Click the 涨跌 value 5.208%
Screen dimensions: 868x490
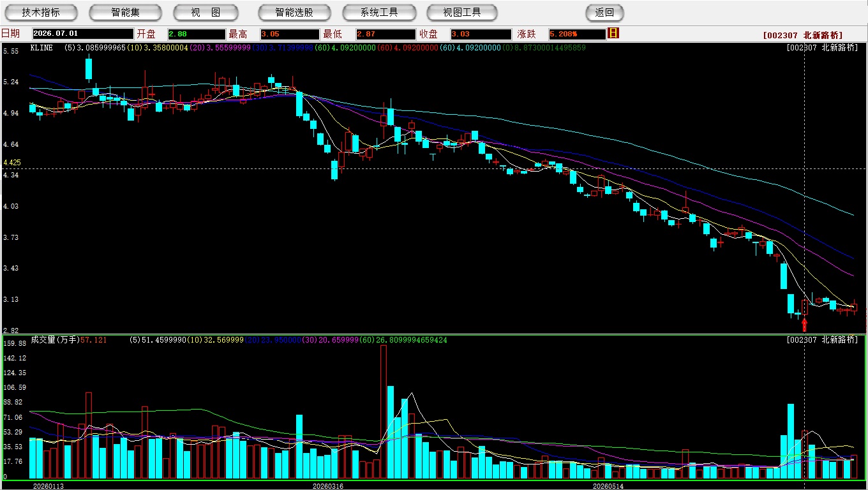576,34
